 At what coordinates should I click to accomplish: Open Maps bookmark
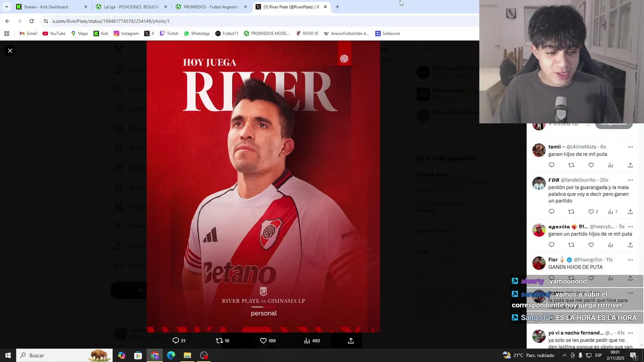click(x=79, y=34)
